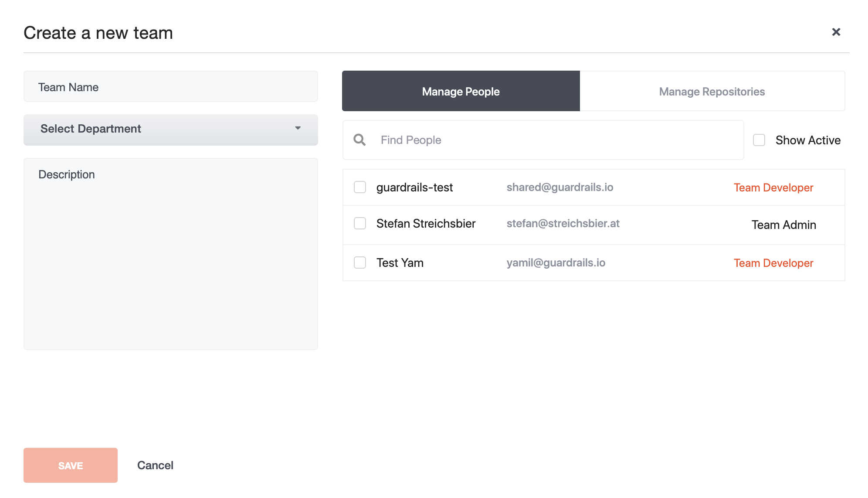This screenshot has height=498, width=868.
Task: Click the stefan@streichsbier.at email
Action: coord(563,223)
